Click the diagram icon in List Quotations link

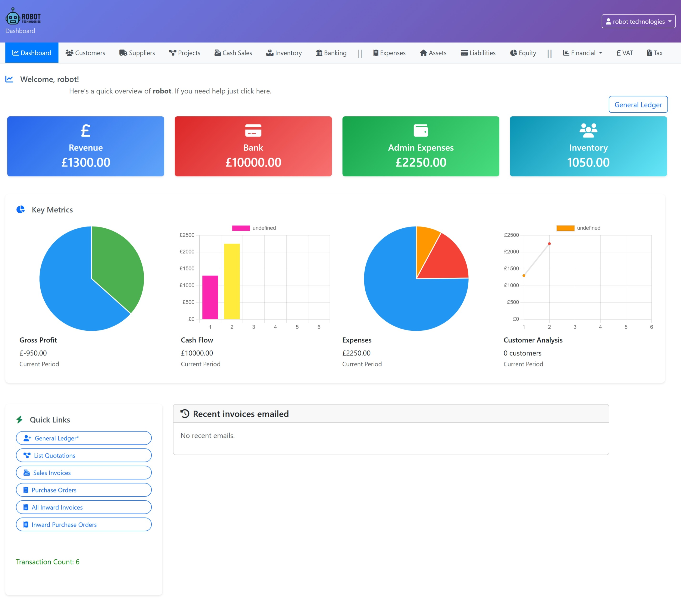[x=27, y=455]
